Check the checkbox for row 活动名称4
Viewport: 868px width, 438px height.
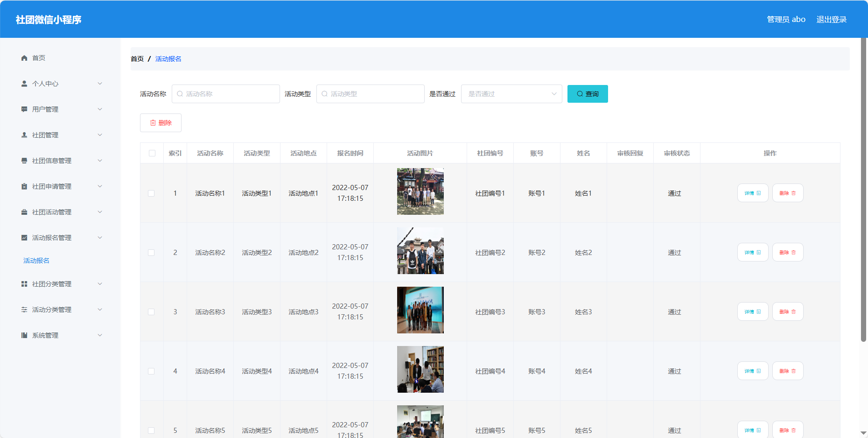151,371
